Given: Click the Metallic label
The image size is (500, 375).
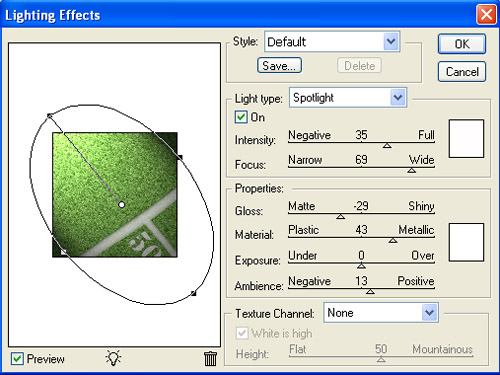Looking at the screenshot, I should (x=416, y=230).
